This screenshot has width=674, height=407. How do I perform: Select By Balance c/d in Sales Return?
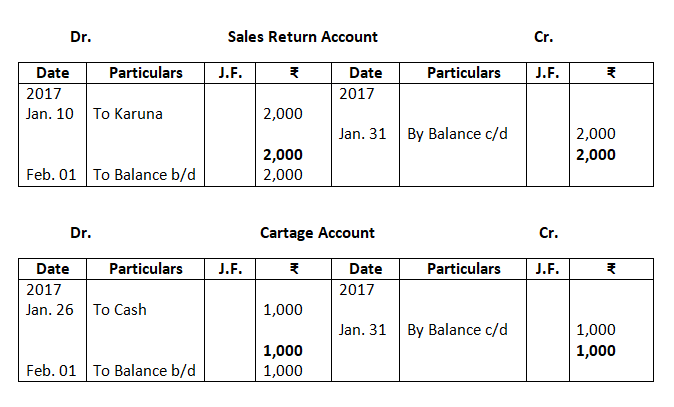coord(457,133)
